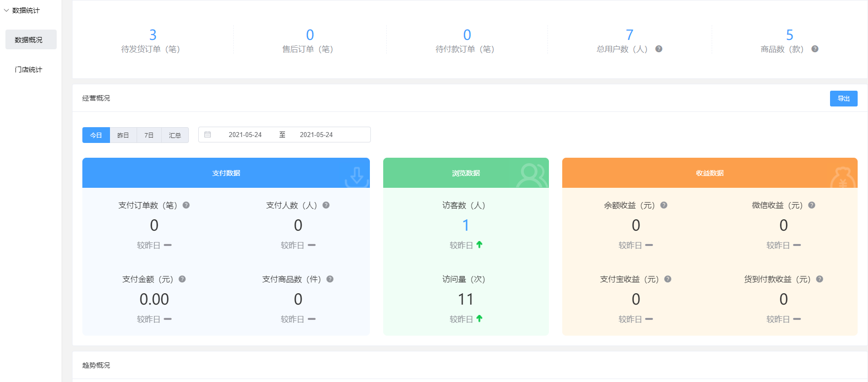The height and width of the screenshot is (382, 868).
Task: Click help icon beside 支付人数
Action: pyautogui.click(x=326, y=205)
